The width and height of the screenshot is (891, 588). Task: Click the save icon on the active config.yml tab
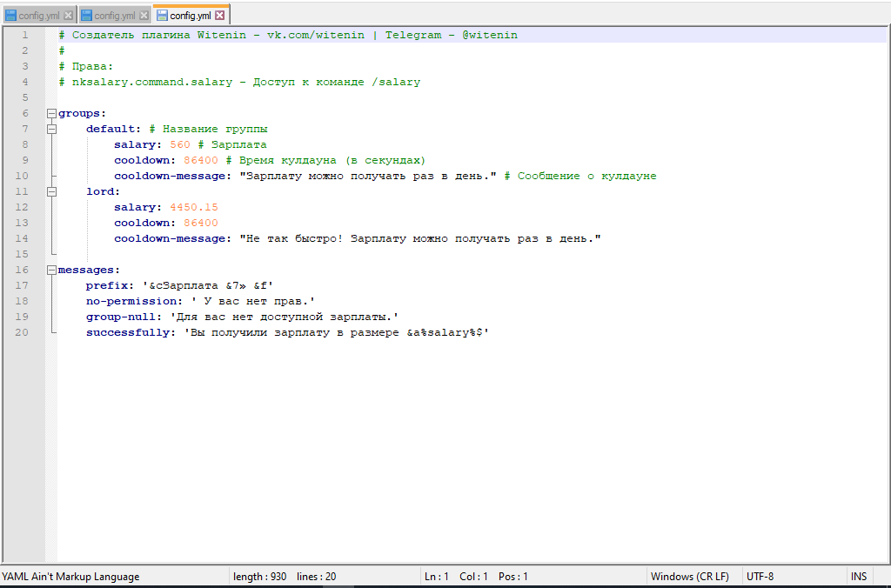162,16
